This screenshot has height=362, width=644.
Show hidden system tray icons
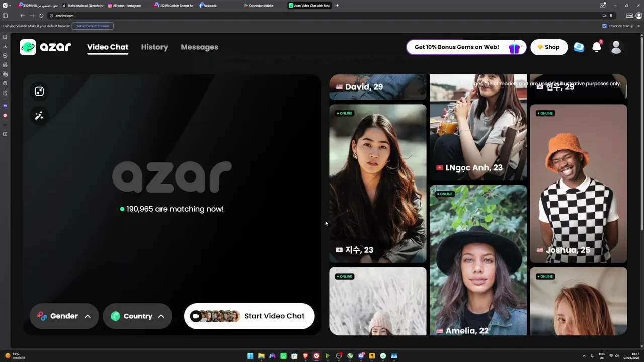(584, 356)
